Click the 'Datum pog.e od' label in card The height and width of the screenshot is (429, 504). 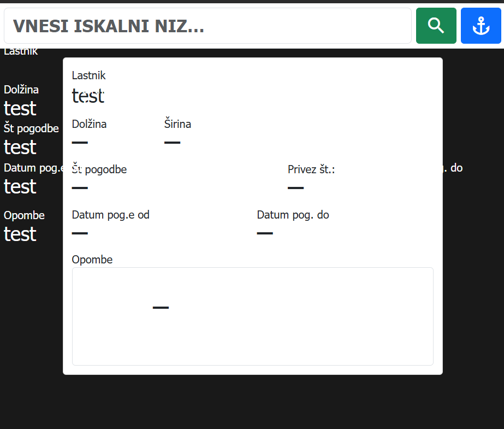(x=110, y=215)
